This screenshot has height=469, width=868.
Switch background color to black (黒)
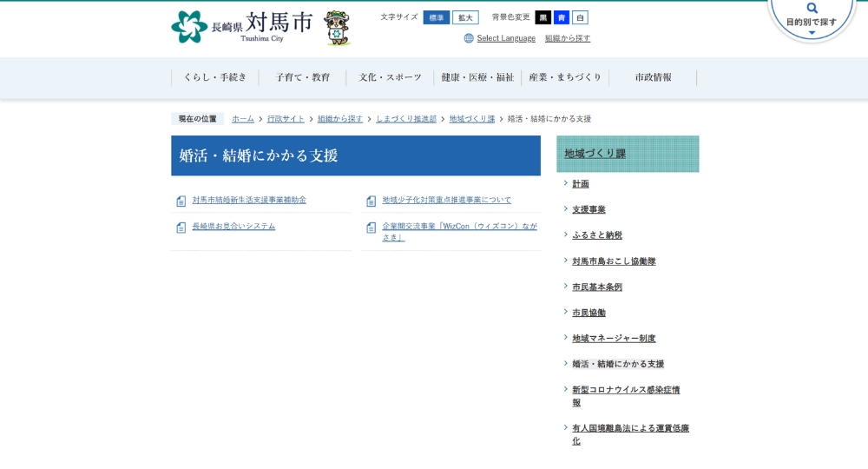point(543,17)
